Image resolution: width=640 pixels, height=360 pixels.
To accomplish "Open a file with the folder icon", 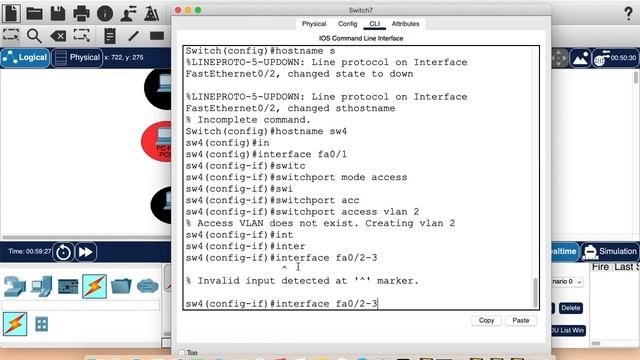I will point(35,13).
